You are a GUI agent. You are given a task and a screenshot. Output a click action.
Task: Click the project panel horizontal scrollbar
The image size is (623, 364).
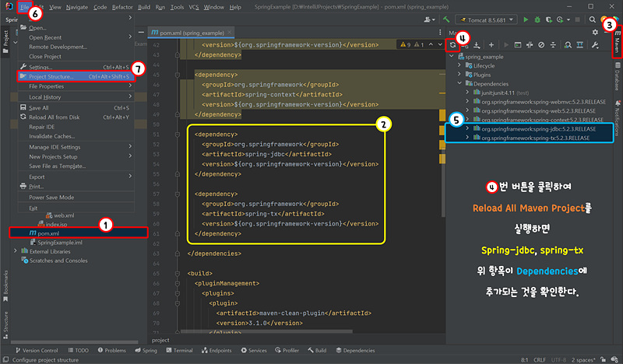tap(74, 341)
